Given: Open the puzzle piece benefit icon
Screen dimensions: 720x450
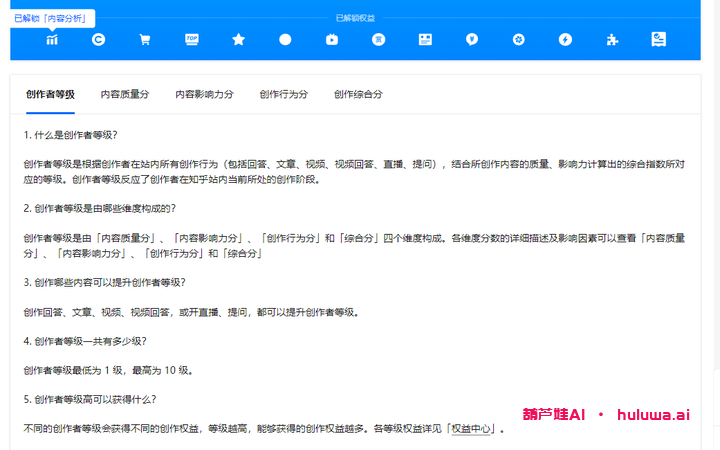Looking at the screenshot, I should (612, 40).
